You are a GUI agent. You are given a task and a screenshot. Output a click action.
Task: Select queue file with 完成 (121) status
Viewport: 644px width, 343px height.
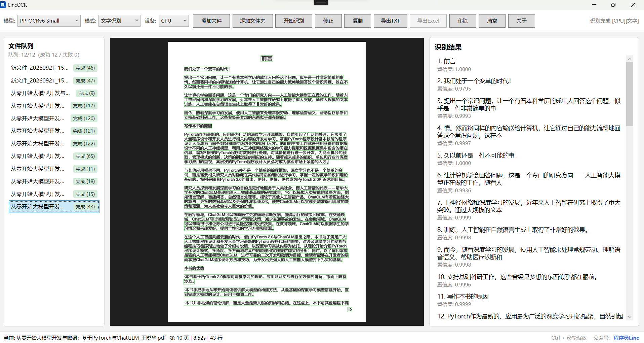click(x=54, y=131)
